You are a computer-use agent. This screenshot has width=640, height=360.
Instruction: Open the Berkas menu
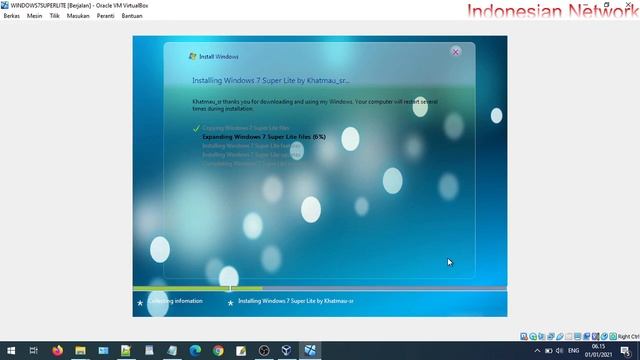pos(11,16)
